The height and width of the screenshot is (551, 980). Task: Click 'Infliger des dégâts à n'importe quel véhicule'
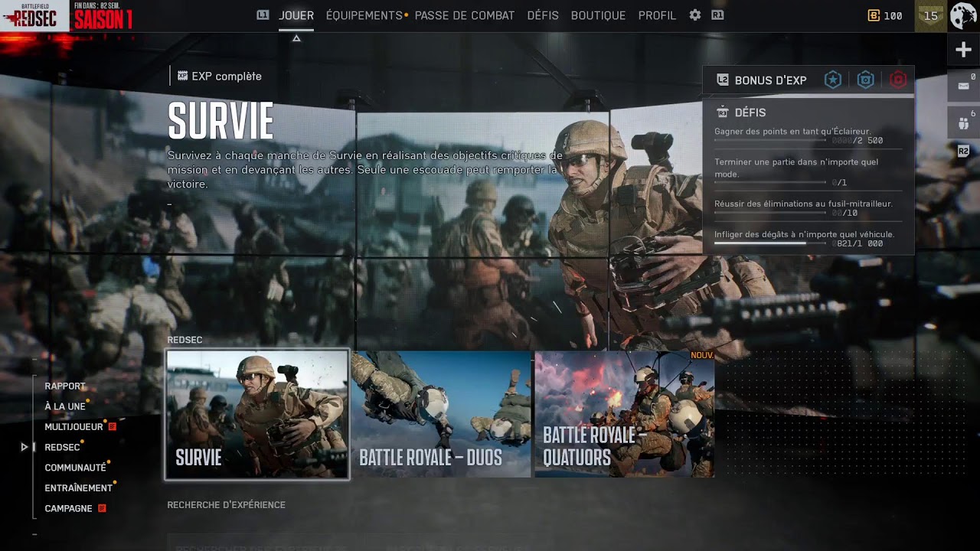tap(804, 234)
